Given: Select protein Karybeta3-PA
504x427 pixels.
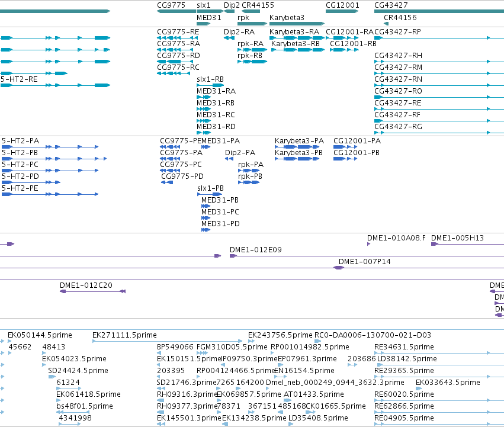Looking at the screenshot, I should (x=299, y=141).
